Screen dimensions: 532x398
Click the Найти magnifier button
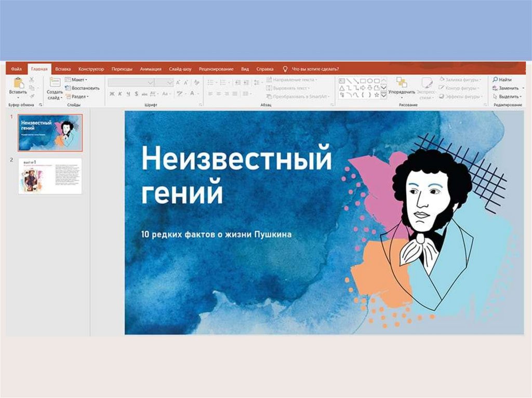point(502,80)
